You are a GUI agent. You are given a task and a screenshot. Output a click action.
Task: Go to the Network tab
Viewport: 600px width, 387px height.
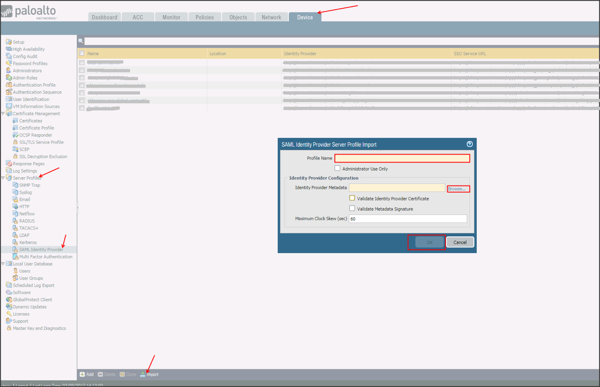tap(271, 17)
